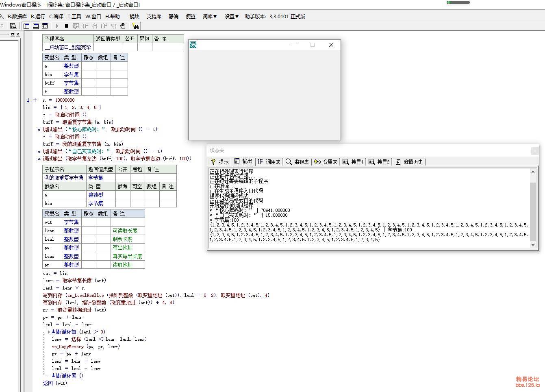Click the 返回 (out) code line
Viewport: 545px width, 392px height.
point(55,383)
